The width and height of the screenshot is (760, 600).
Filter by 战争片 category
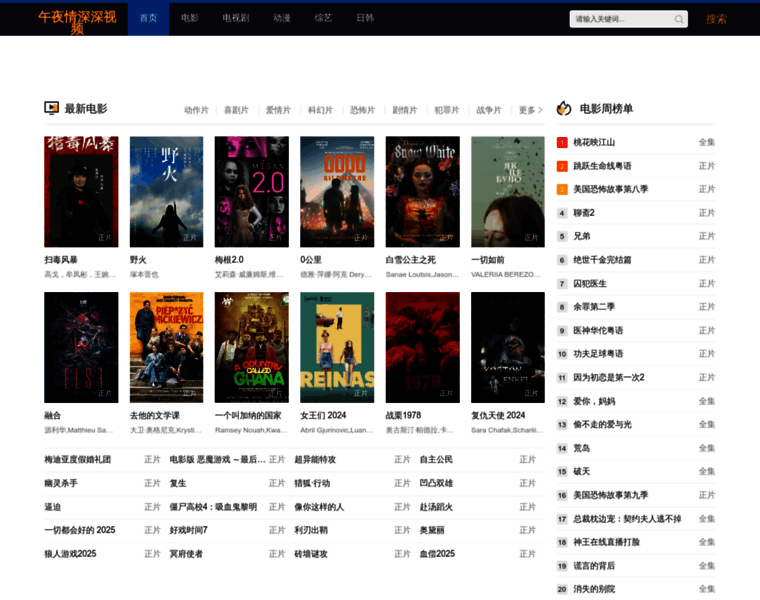coord(489,110)
